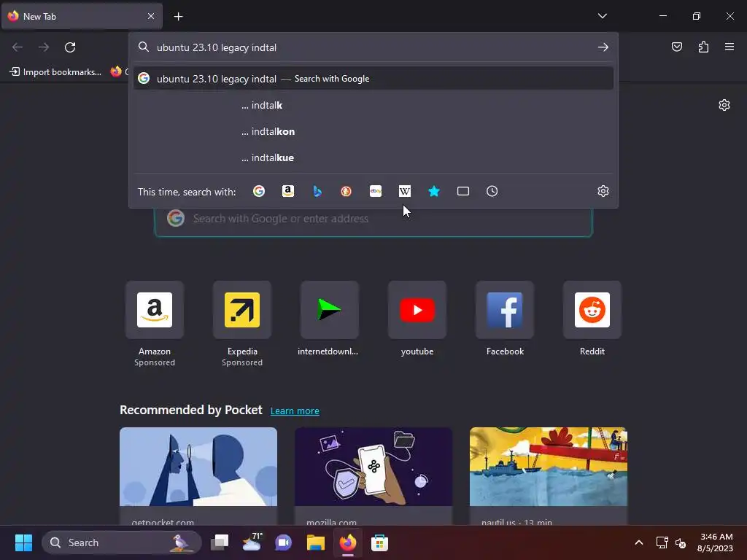The height and width of the screenshot is (560, 747).
Task: Open Task View on the taskbar
Action: (220, 542)
